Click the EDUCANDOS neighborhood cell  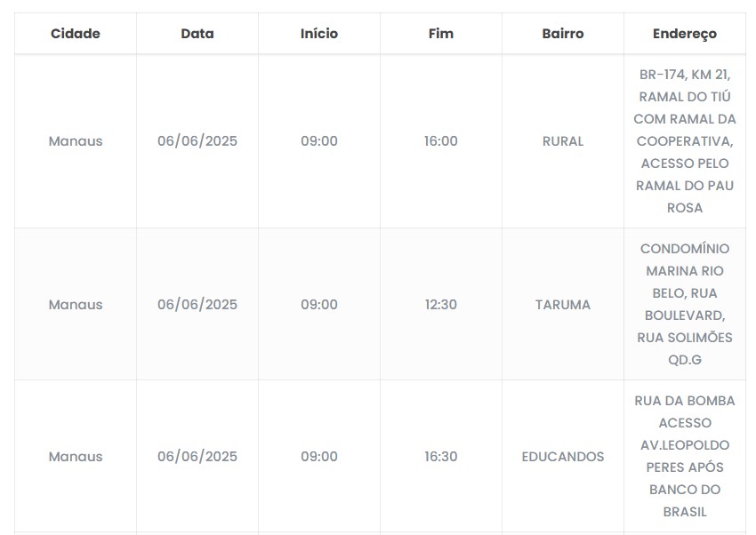(x=563, y=457)
